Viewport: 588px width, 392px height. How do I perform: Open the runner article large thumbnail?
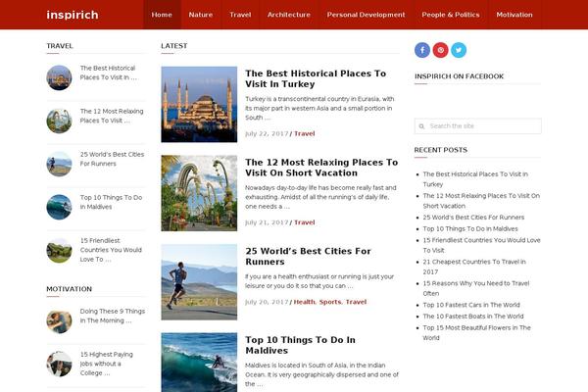coord(199,282)
